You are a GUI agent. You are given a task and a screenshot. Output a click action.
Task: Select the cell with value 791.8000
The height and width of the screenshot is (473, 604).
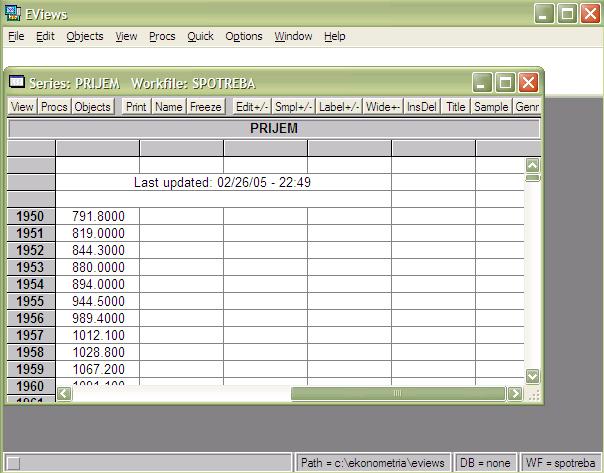pyautogui.click(x=98, y=216)
